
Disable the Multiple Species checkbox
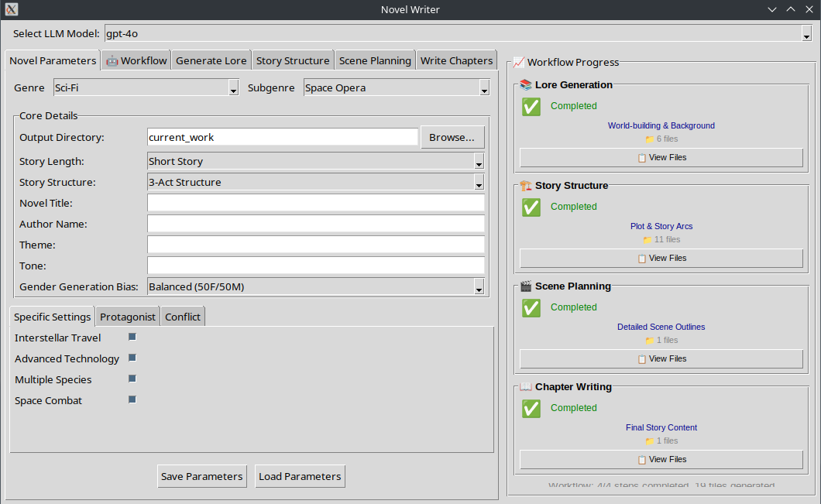132,379
